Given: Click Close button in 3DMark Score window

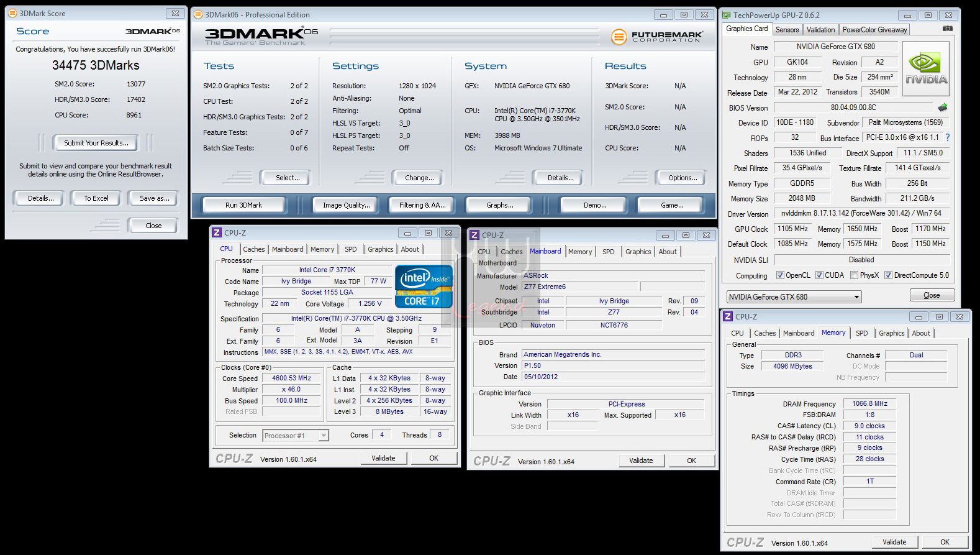Looking at the screenshot, I should (153, 226).
